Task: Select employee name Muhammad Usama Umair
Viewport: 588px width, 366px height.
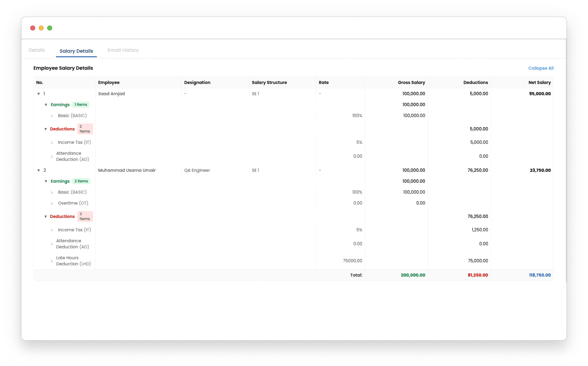Action: click(x=127, y=170)
